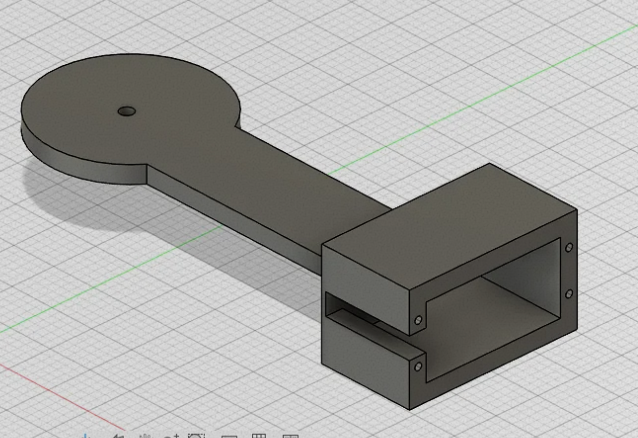Select the top face of the rectangular box
Image resolution: width=638 pixels, height=438 pixels.
click(x=450, y=226)
